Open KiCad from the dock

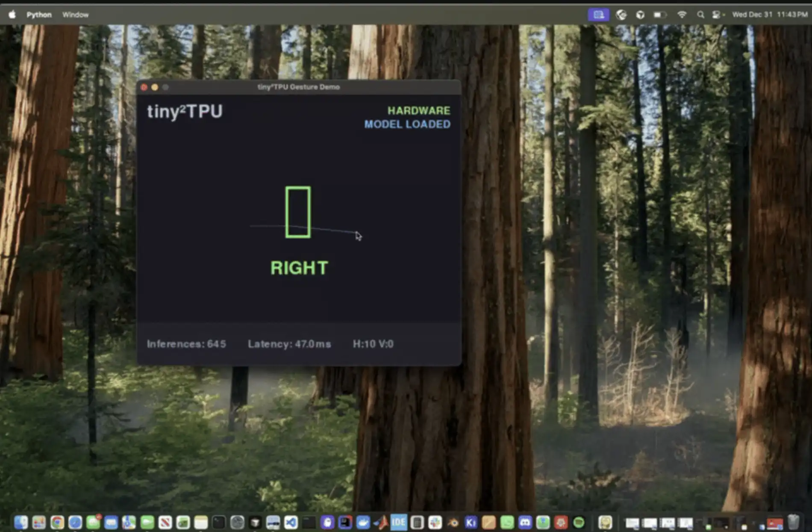point(471,522)
